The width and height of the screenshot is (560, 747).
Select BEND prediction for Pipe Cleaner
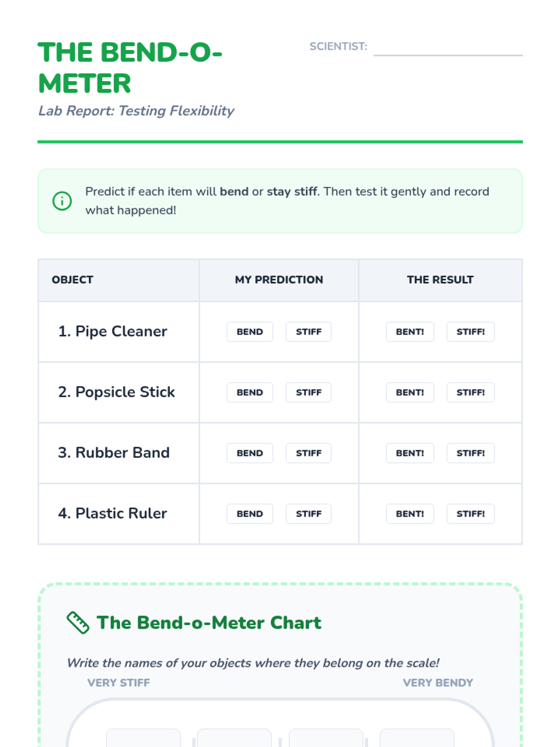tap(250, 332)
